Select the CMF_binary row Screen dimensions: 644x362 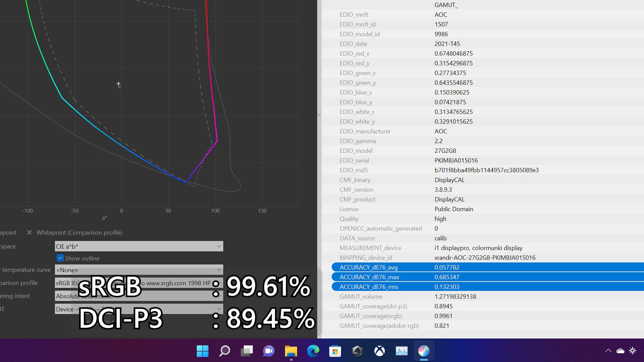[483, 180]
